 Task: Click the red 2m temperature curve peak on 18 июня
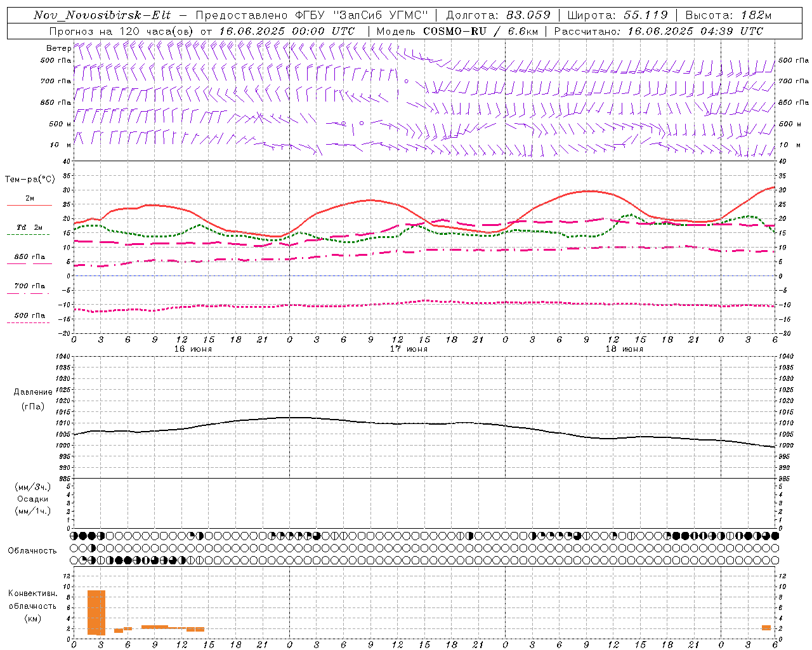tap(589, 190)
